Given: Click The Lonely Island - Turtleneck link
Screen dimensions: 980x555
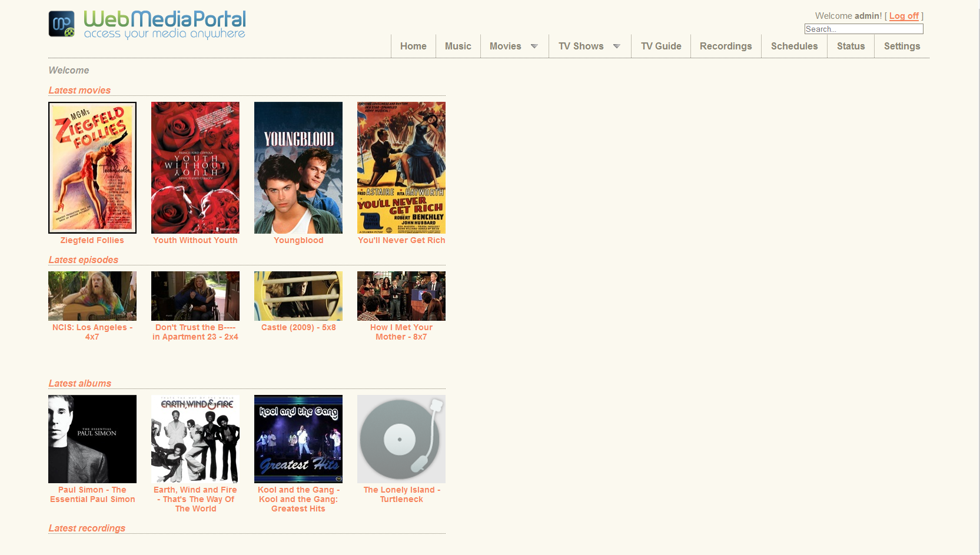Looking at the screenshot, I should 401,494.
